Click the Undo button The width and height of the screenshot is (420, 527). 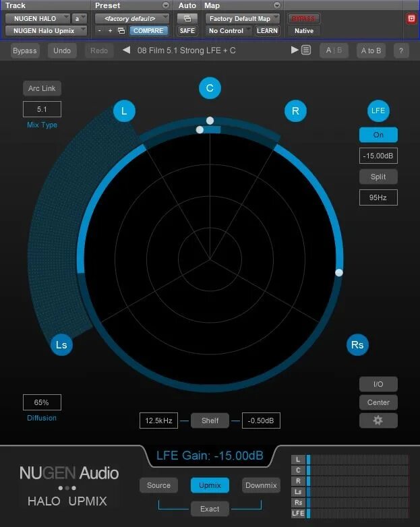tap(62, 51)
